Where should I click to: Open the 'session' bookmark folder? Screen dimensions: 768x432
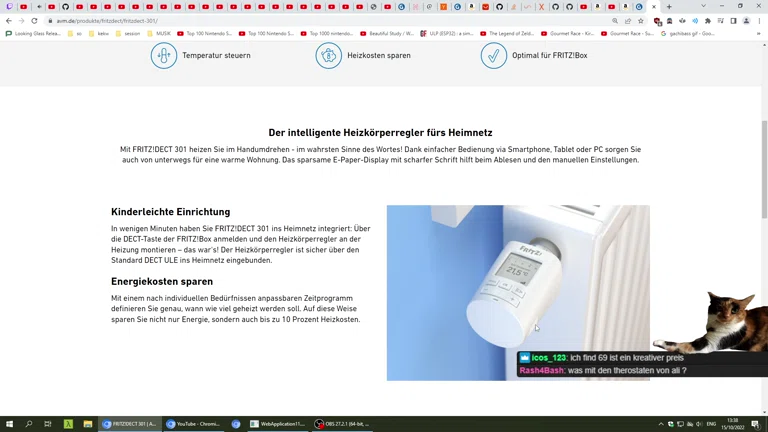(x=128, y=34)
